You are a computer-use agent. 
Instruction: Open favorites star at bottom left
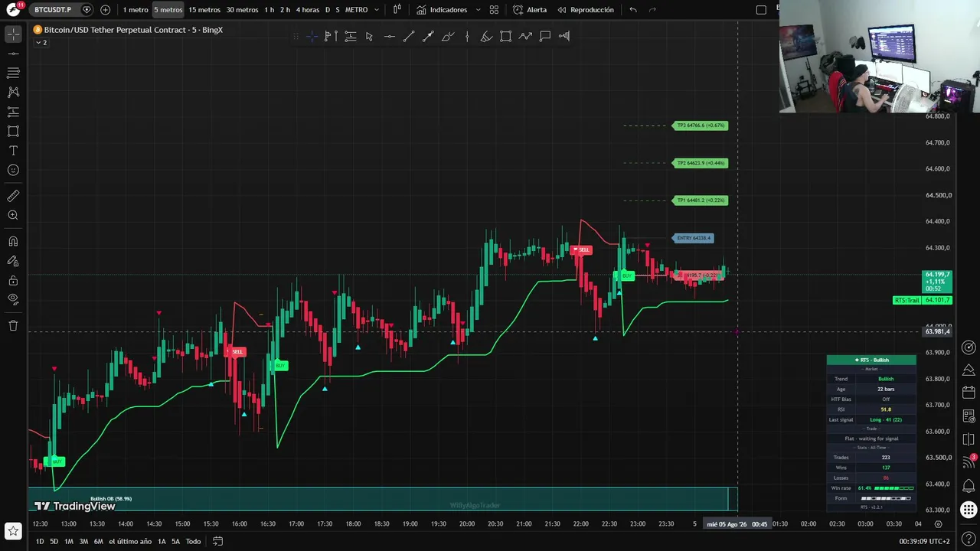pyautogui.click(x=13, y=530)
